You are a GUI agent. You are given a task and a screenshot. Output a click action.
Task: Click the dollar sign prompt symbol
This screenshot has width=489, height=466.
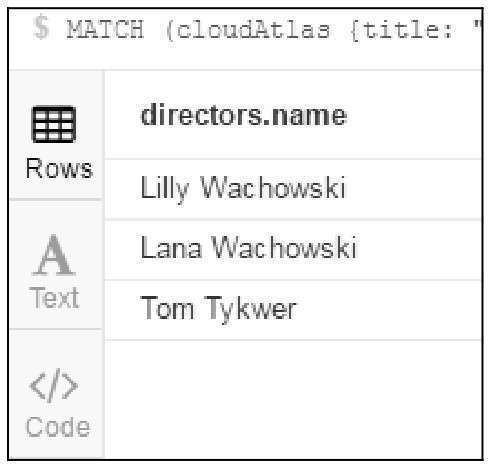click(x=41, y=27)
